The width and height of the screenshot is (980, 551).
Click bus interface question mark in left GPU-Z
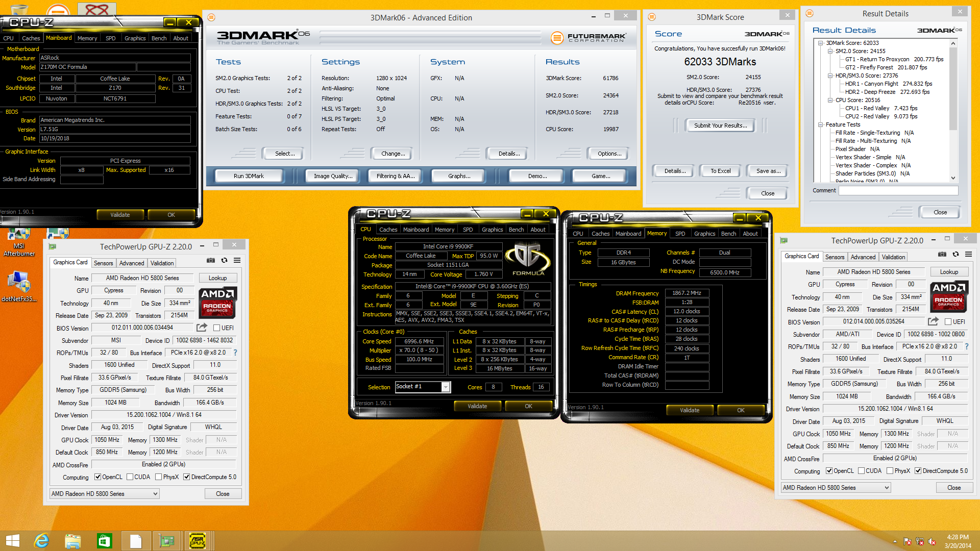click(235, 353)
